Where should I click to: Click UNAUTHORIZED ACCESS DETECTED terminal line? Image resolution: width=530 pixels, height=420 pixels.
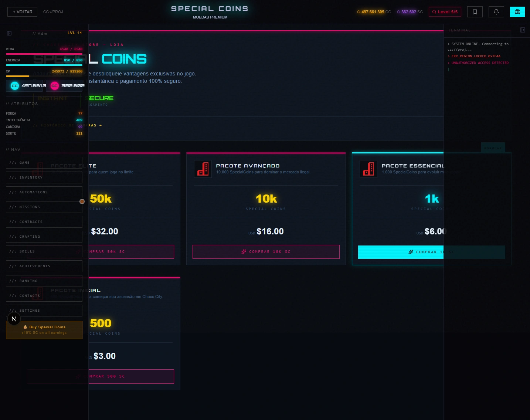click(x=478, y=63)
